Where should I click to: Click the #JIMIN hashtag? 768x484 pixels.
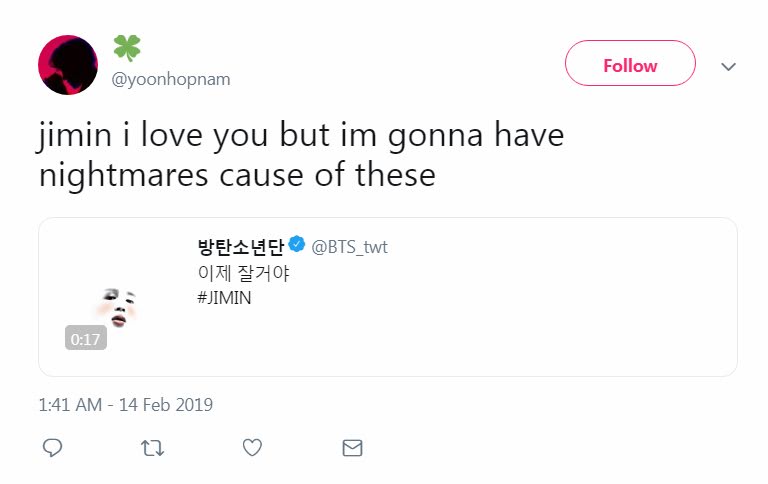point(224,297)
